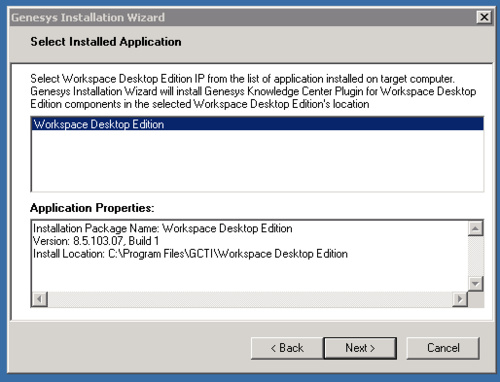
Task: Close the Genesys Installation Wizard window
Action: pos(484,17)
